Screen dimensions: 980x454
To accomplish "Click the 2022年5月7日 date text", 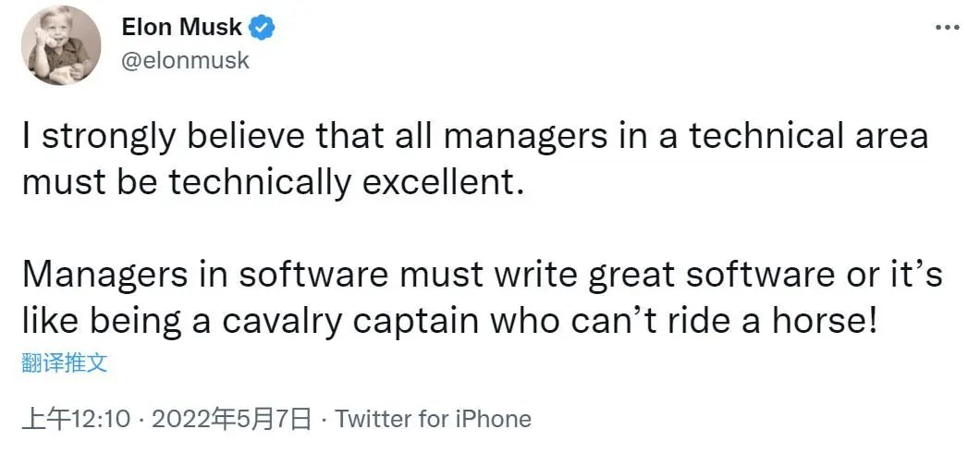I will click(x=231, y=419).
